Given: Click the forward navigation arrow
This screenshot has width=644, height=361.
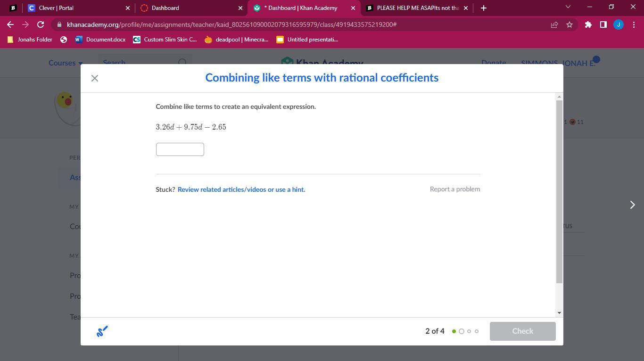Looking at the screenshot, I should [x=25, y=25].
